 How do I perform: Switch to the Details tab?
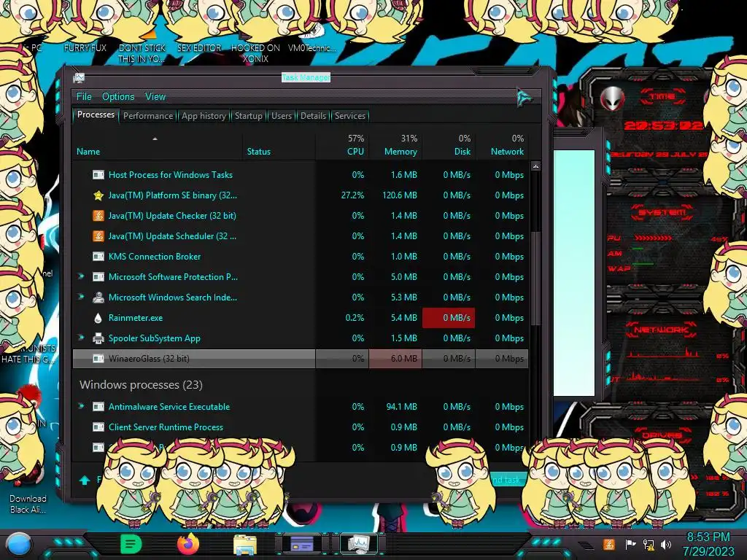[313, 116]
